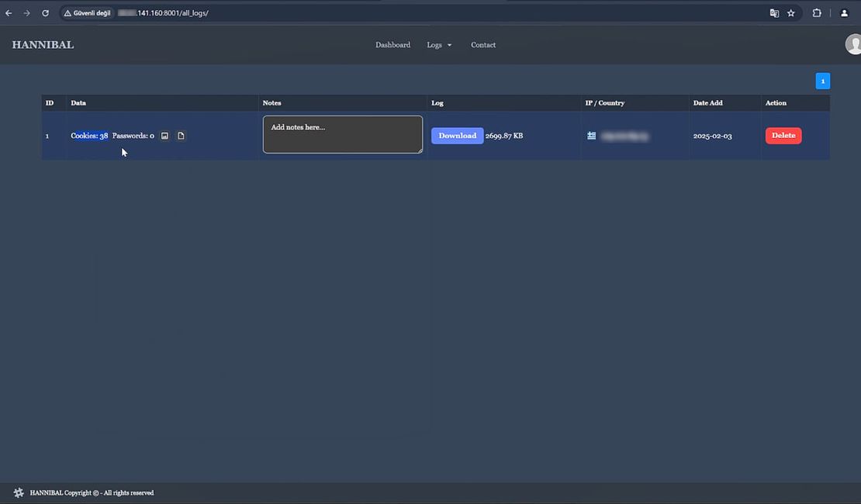Click the file document icon in Data column
Image resolution: width=861 pixels, height=504 pixels.
(181, 136)
